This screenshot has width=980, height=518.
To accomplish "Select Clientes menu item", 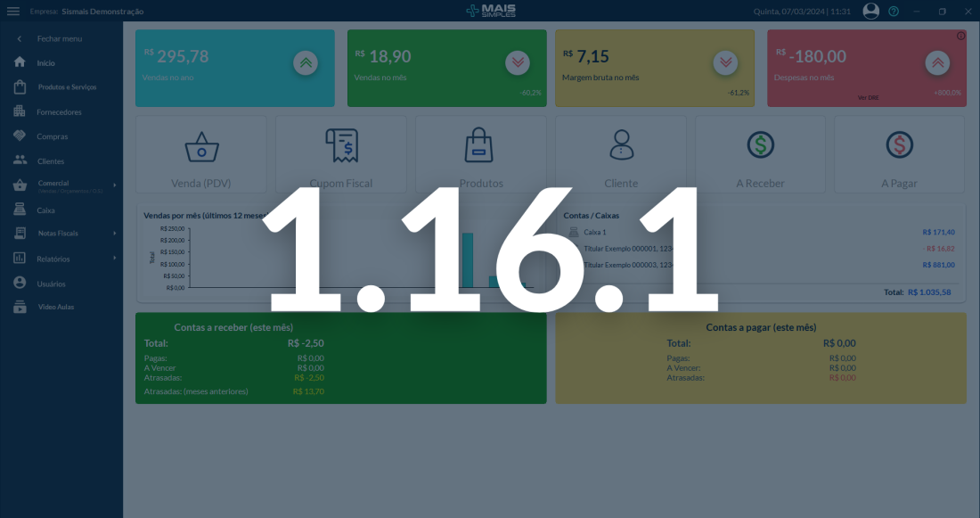I will click(51, 161).
